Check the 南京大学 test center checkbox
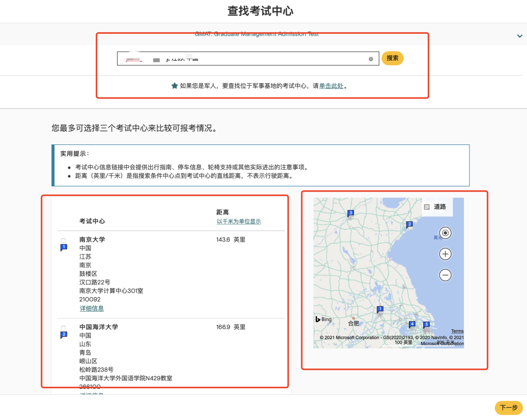 (63, 240)
